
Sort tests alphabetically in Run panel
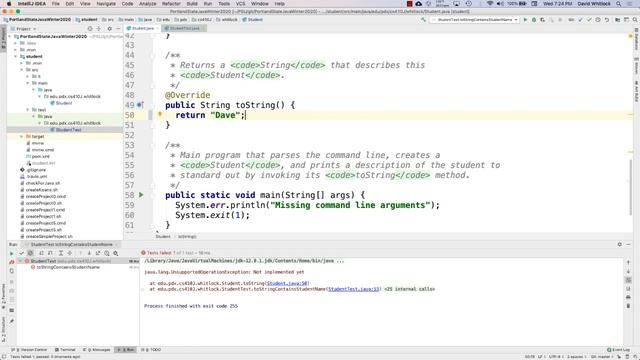pyautogui.click(x=41, y=253)
